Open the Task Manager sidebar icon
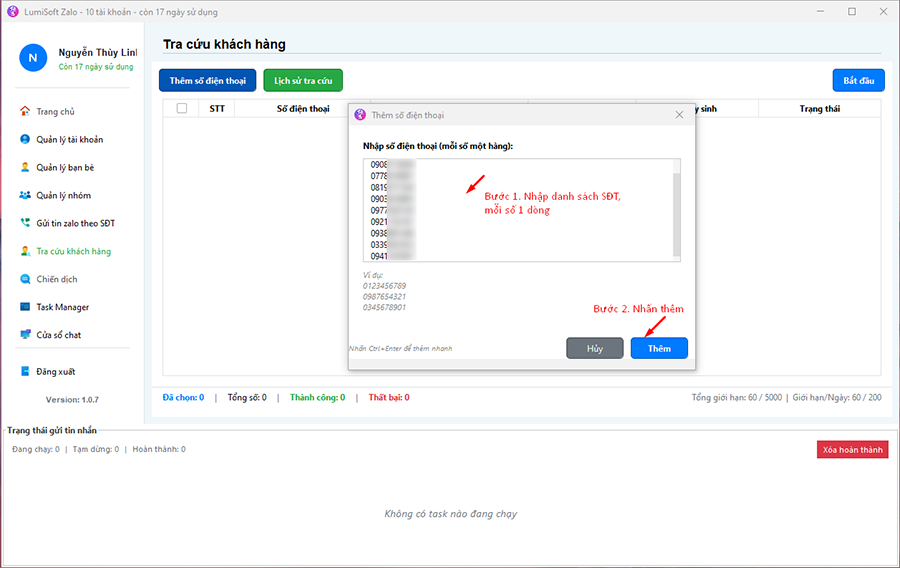The image size is (900, 568). click(x=25, y=307)
